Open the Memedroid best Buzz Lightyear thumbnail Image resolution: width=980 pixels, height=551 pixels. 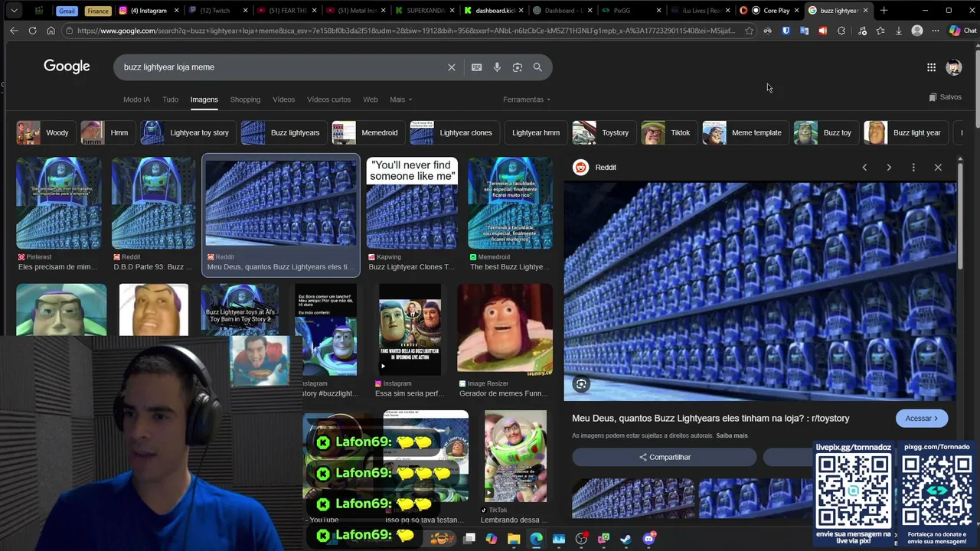pyautogui.click(x=510, y=203)
